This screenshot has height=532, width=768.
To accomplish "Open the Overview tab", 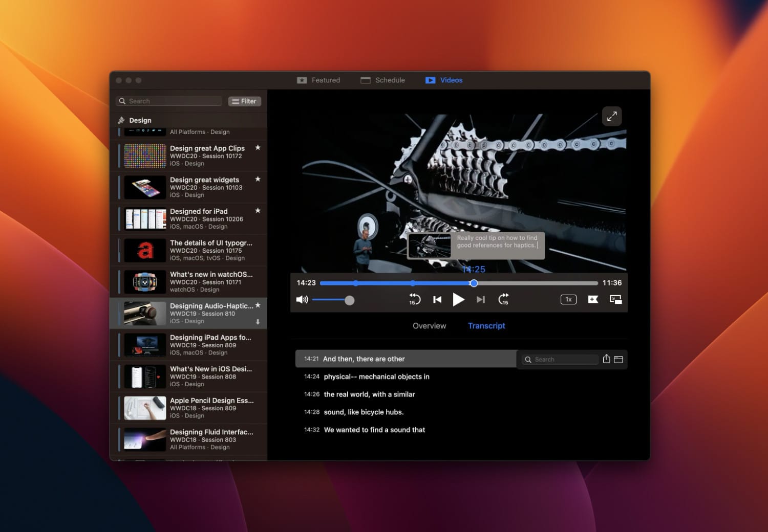I will click(x=429, y=326).
